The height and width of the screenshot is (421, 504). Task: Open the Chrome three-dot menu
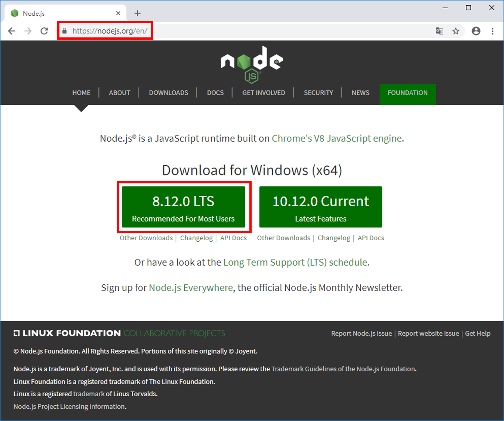492,31
